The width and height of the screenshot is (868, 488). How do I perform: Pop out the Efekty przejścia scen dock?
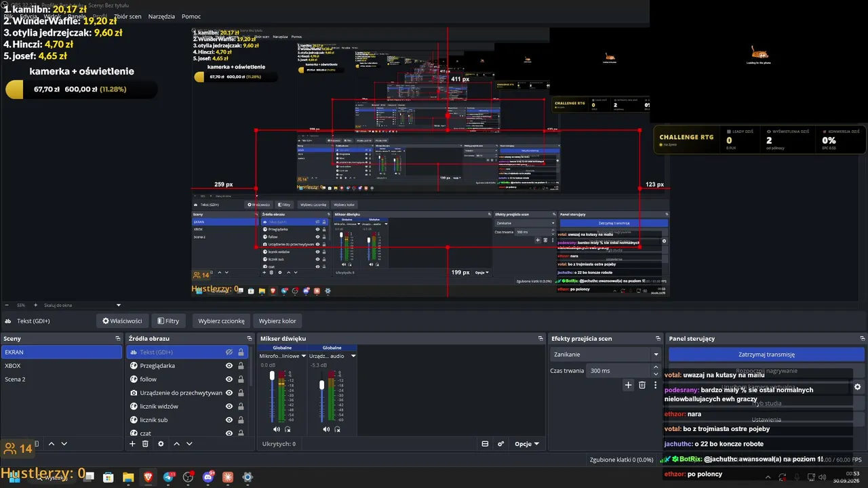(658, 338)
